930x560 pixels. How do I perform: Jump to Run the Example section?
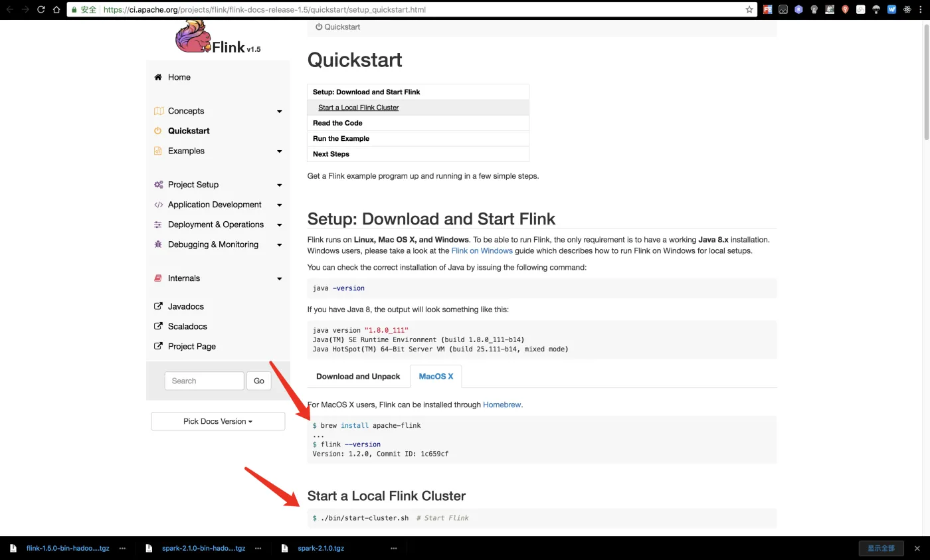pyautogui.click(x=341, y=138)
